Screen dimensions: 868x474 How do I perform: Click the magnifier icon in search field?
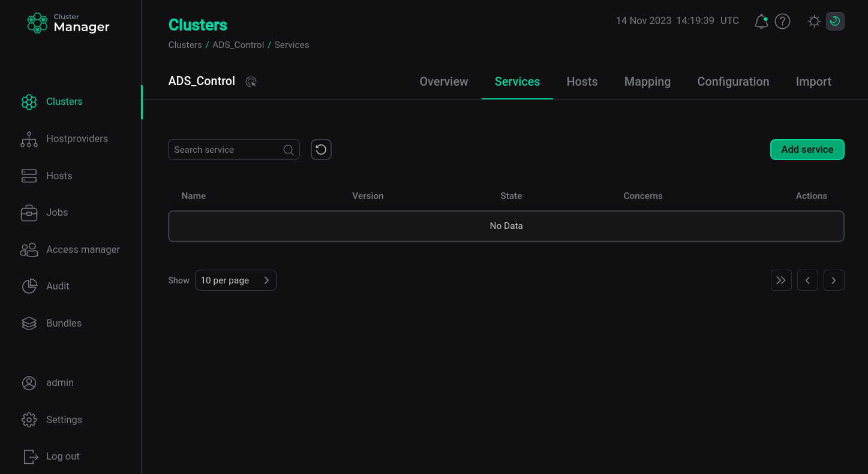click(x=289, y=150)
